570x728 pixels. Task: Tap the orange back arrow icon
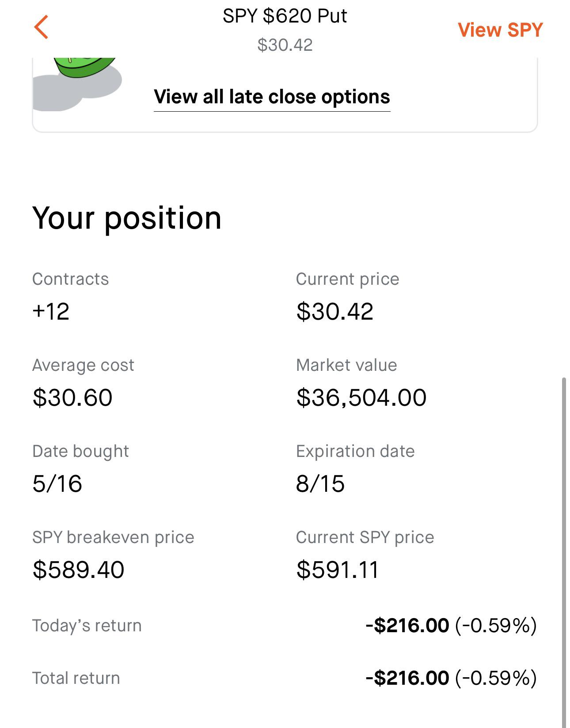click(x=41, y=27)
